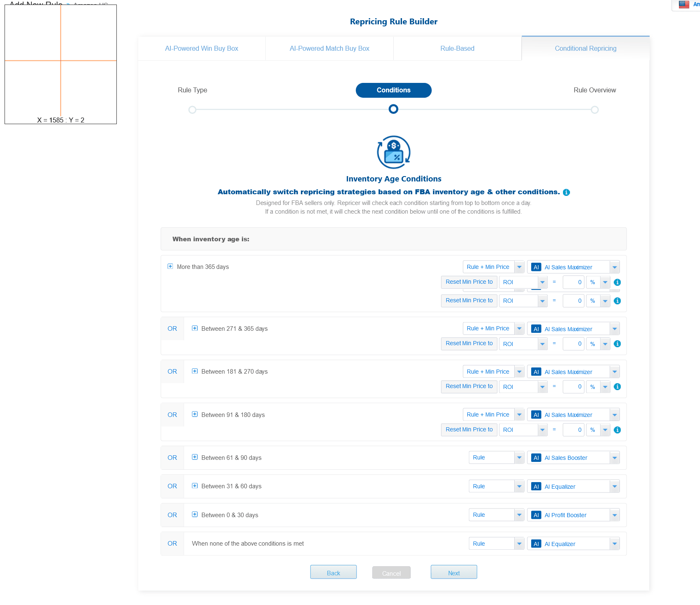Viewport: 700px width, 605px height.
Task: Click the ROI value field for Between 91 & 180 days
Action: pyautogui.click(x=573, y=430)
